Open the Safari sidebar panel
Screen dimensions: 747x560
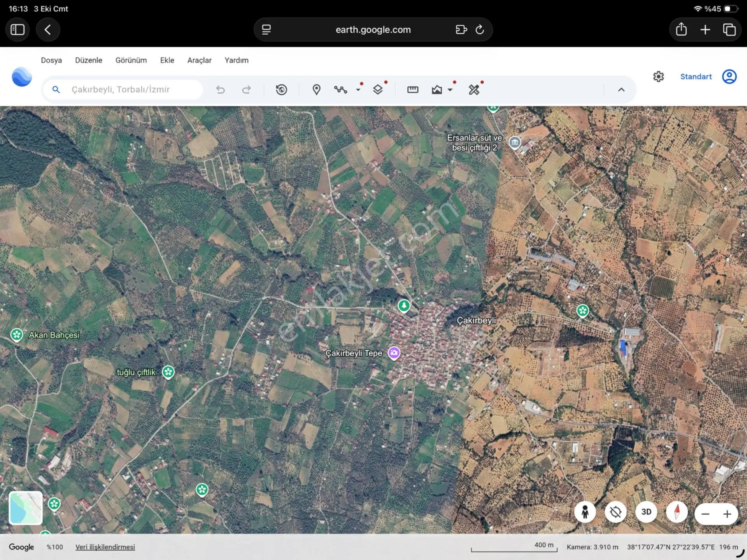pos(17,30)
